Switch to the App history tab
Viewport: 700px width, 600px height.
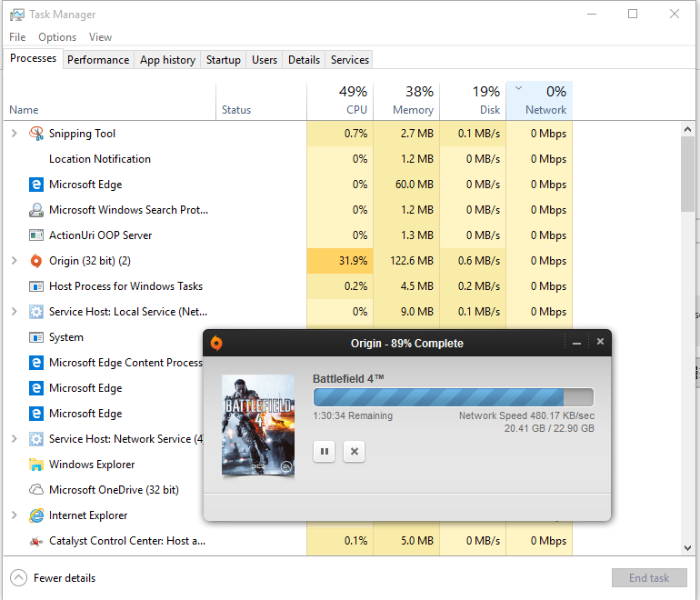tap(168, 60)
